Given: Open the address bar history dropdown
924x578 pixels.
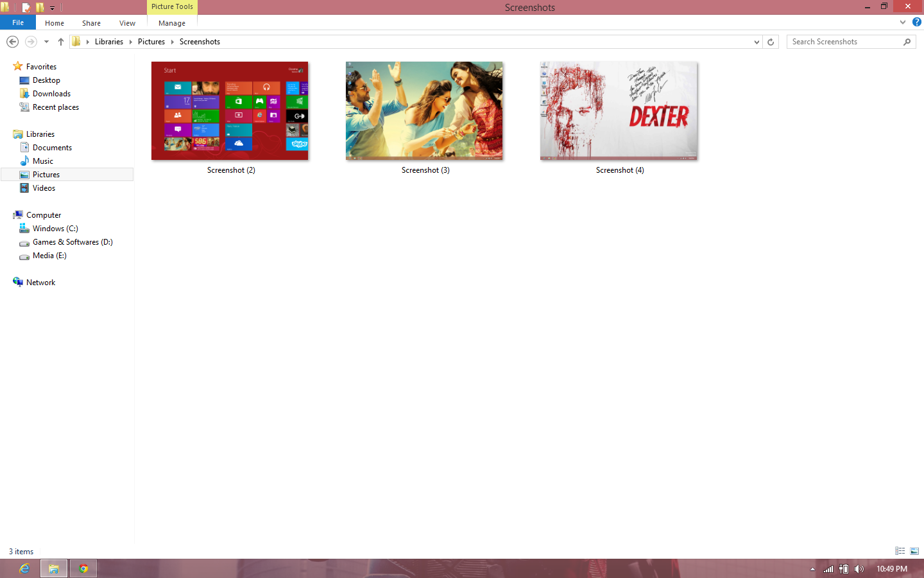Looking at the screenshot, I should click(x=757, y=42).
